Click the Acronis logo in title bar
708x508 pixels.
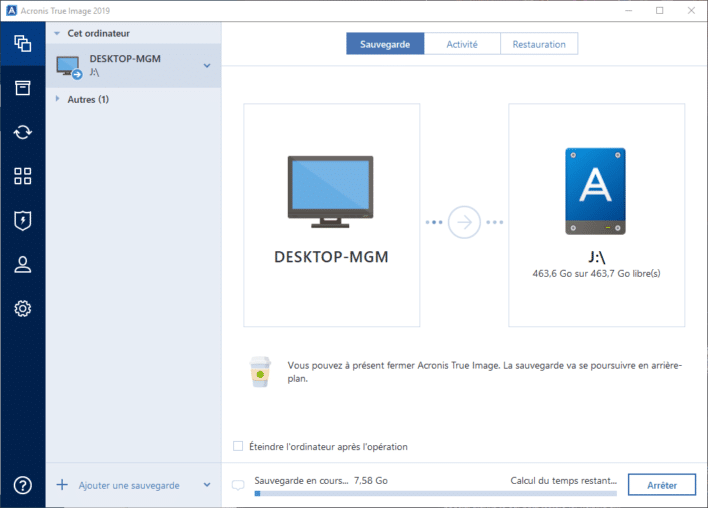point(11,10)
